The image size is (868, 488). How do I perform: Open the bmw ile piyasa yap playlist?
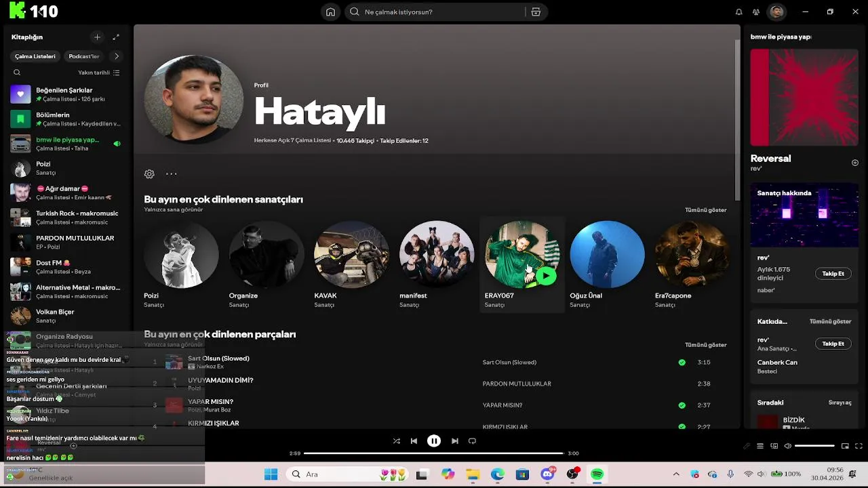tap(65, 144)
